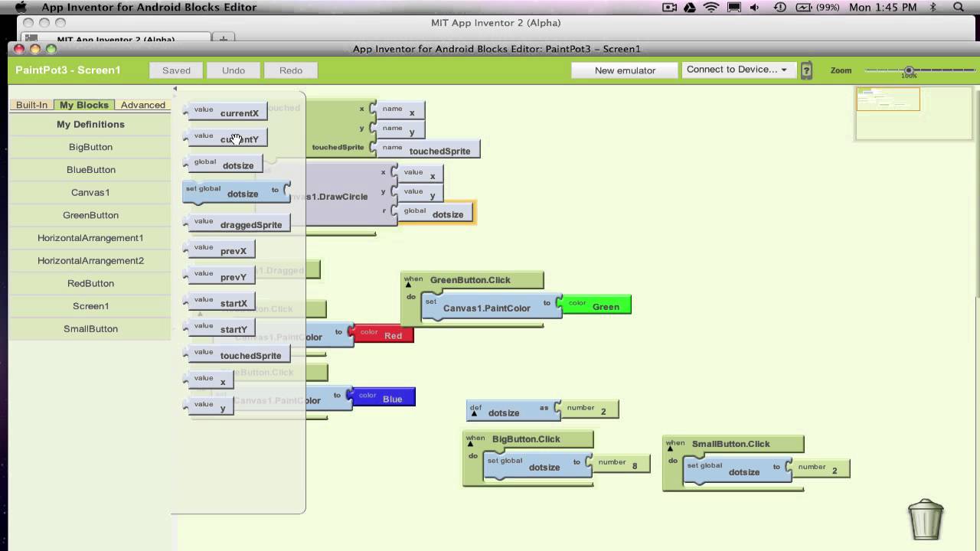980x551 pixels.
Task: Click the Red color block
Action: tap(383, 334)
